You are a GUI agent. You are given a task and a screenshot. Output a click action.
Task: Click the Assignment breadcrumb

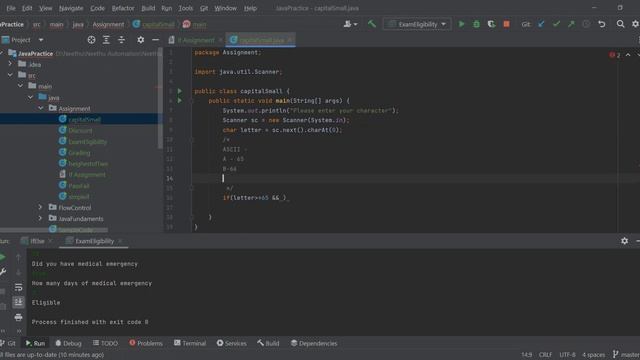tap(108, 24)
